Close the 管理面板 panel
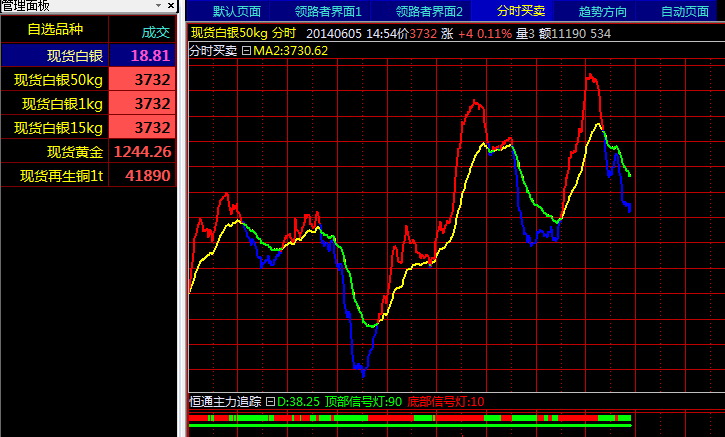The height and width of the screenshot is (437, 725). (171, 6)
